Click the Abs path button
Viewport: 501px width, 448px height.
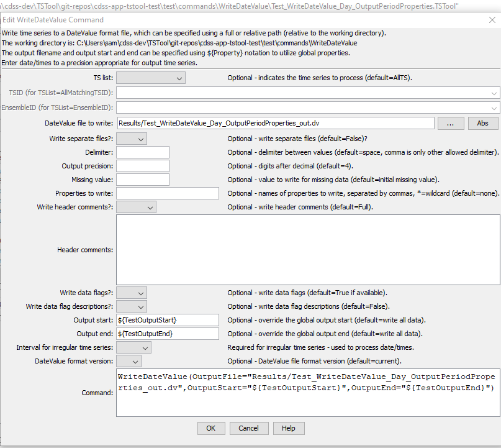(483, 123)
